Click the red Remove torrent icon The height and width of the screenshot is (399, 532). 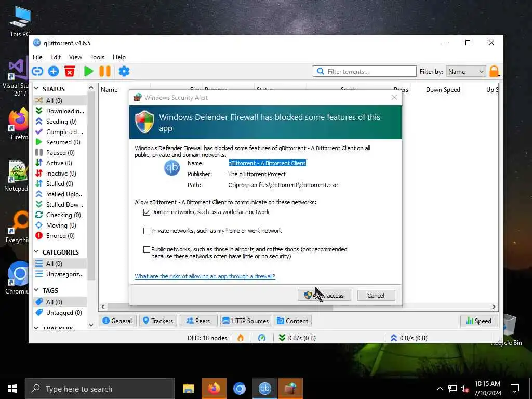[x=70, y=71]
